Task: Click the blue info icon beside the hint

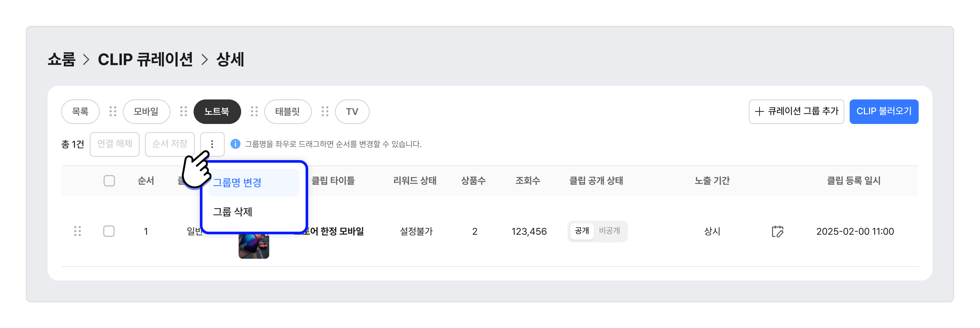Action: 235,144
